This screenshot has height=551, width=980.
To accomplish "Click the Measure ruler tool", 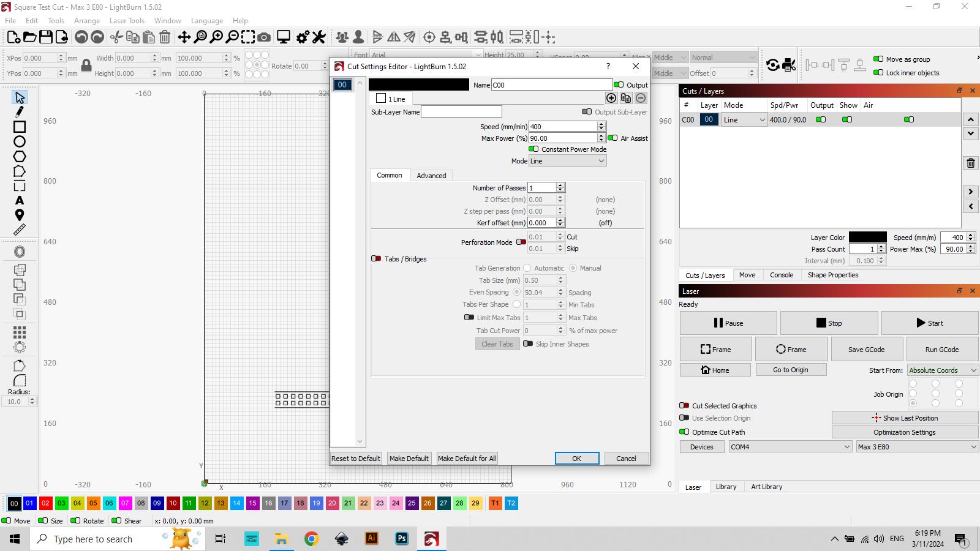I will [x=20, y=230].
